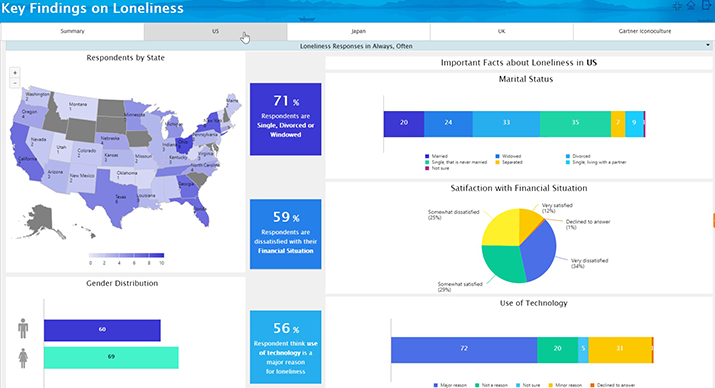Image resolution: width=715 pixels, height=388 pixels.
Task: Select Colorado on the map
Action: pyautogui.click(x=85, y=153)
